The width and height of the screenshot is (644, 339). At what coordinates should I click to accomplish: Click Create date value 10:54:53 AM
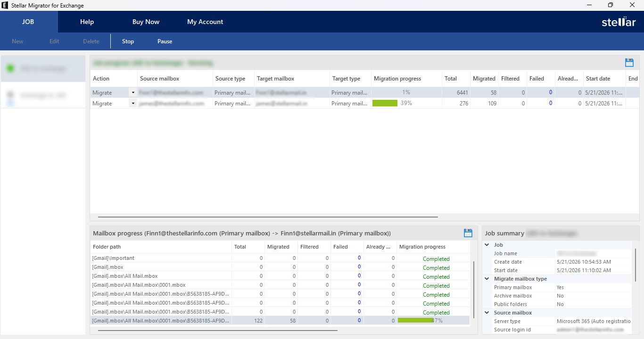tap(584, 262)
